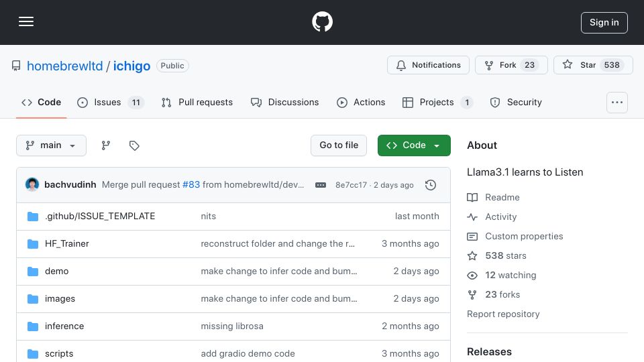Open bachvudinh avatar image
The image size is (644, 362).
(x=32, y=185)
